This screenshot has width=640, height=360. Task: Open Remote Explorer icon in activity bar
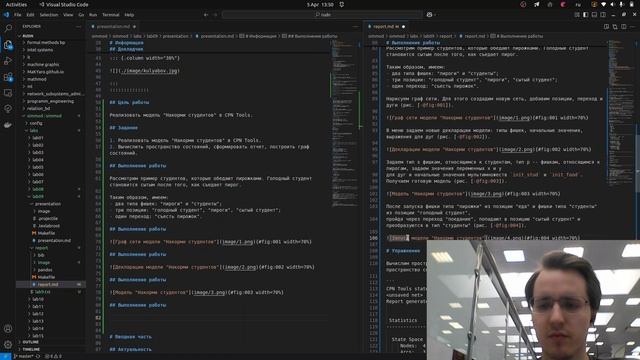[8, 93]
